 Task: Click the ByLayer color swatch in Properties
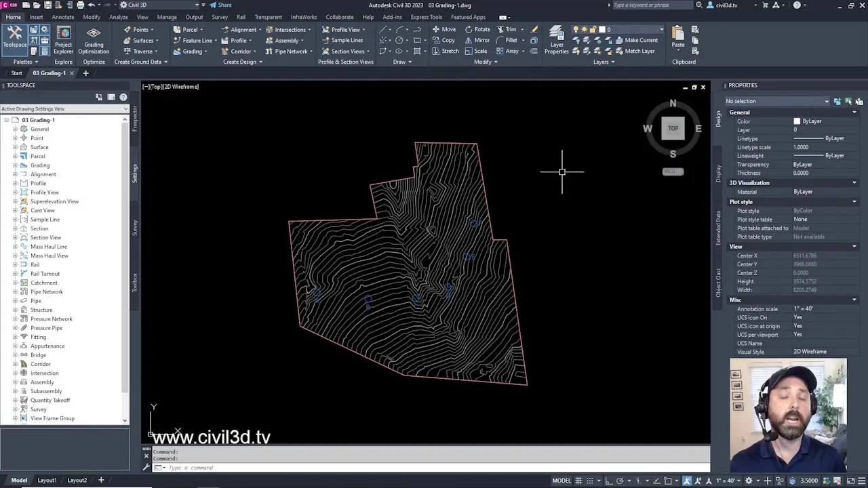(x=797, y=121)
